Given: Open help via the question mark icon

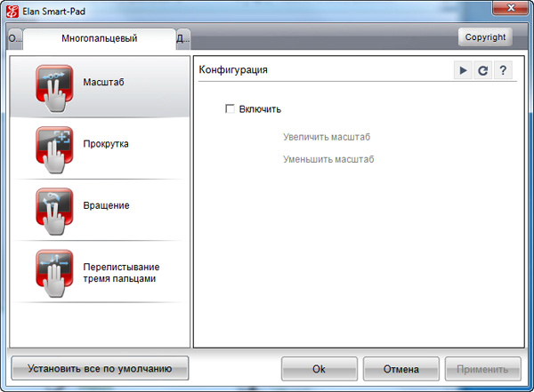Looking at the screenshot, I should [x=503, y=70].
